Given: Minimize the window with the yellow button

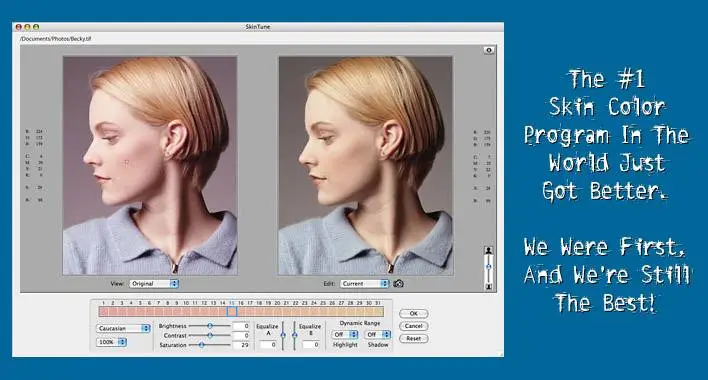Looking at the screenshot, I should (27, 27).
